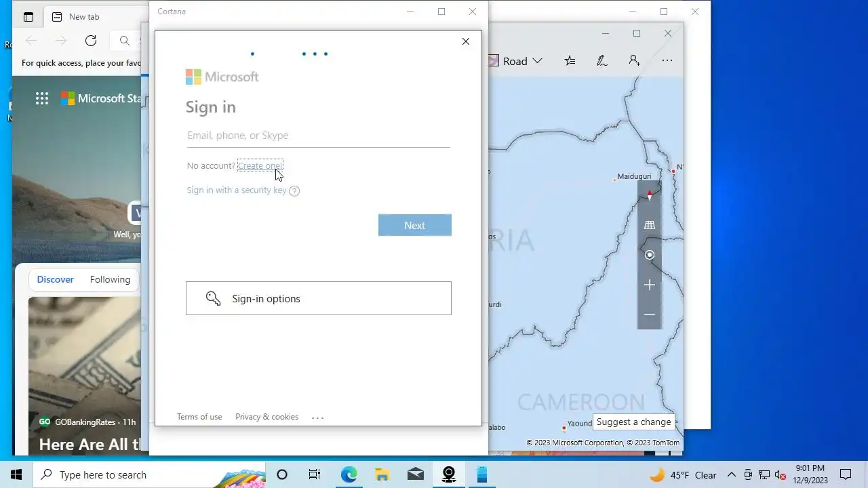Click Sign in with a security key
The width and height of the screenshot is (868, 488).
(237, 190)
